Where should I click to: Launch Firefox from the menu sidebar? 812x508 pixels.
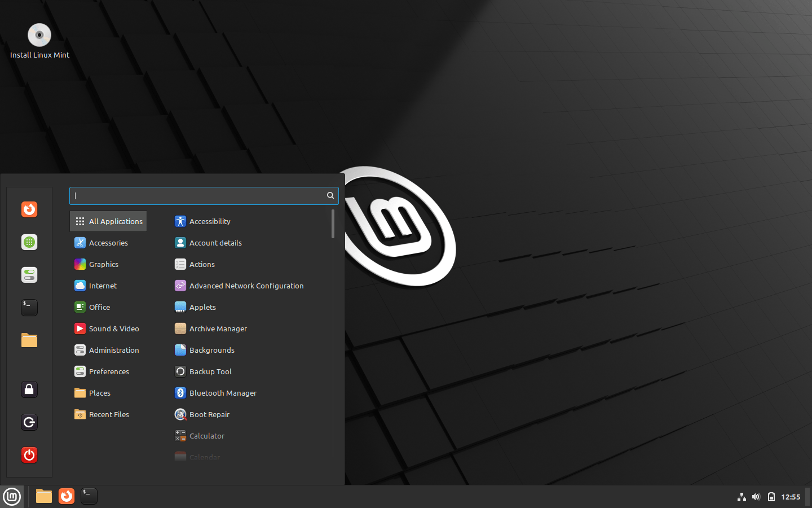[x=29, y=209]
